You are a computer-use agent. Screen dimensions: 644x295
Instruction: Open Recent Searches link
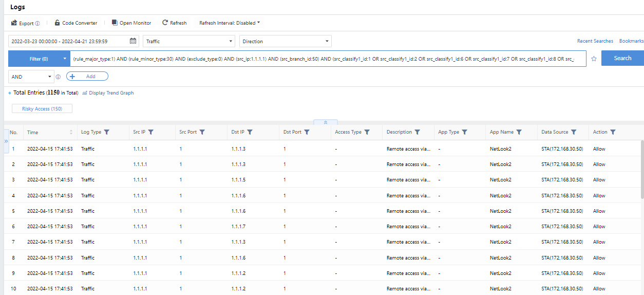coord(595,41)
